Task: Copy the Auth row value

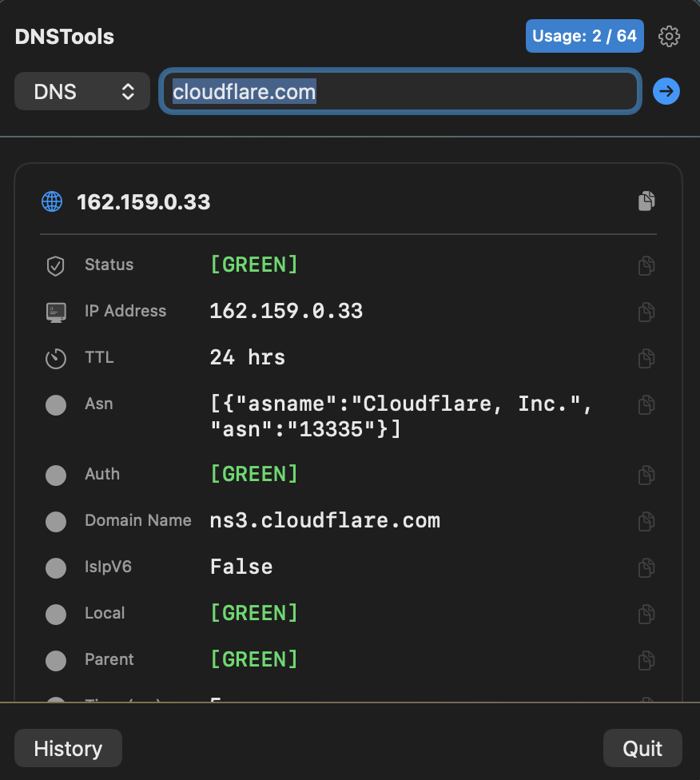Action: [646, 475]
